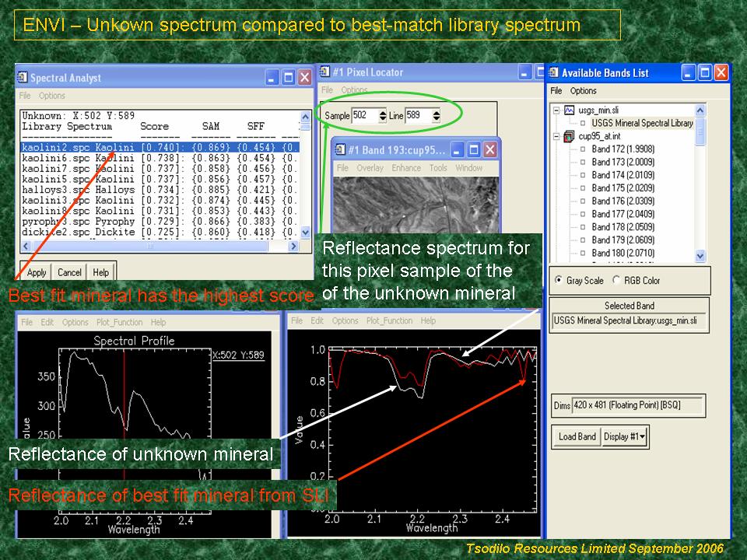Maximize the Band 193 display window
Viewport: 747px width, 560px height.
pyautogui.click(x=474, y=150)
